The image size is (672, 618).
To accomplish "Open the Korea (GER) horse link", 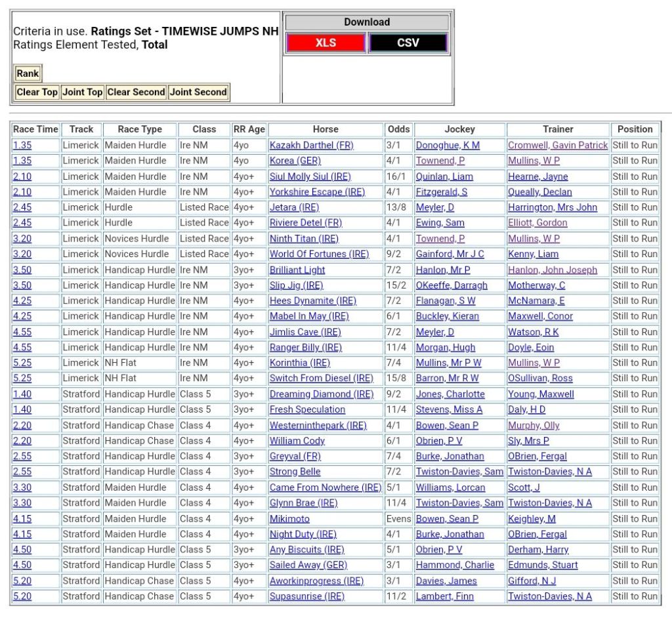I will point(295,161).
